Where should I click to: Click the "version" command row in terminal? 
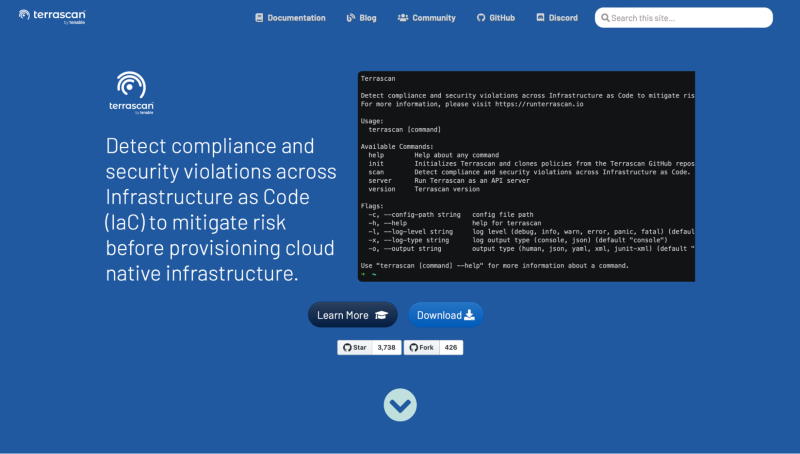424,189
